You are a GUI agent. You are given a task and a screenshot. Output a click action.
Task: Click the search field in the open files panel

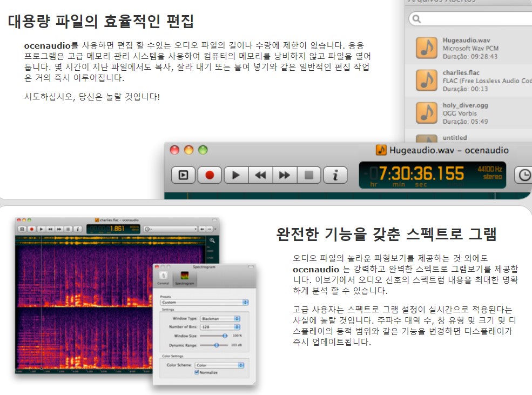pyautogui.click(x=470, y=19)
